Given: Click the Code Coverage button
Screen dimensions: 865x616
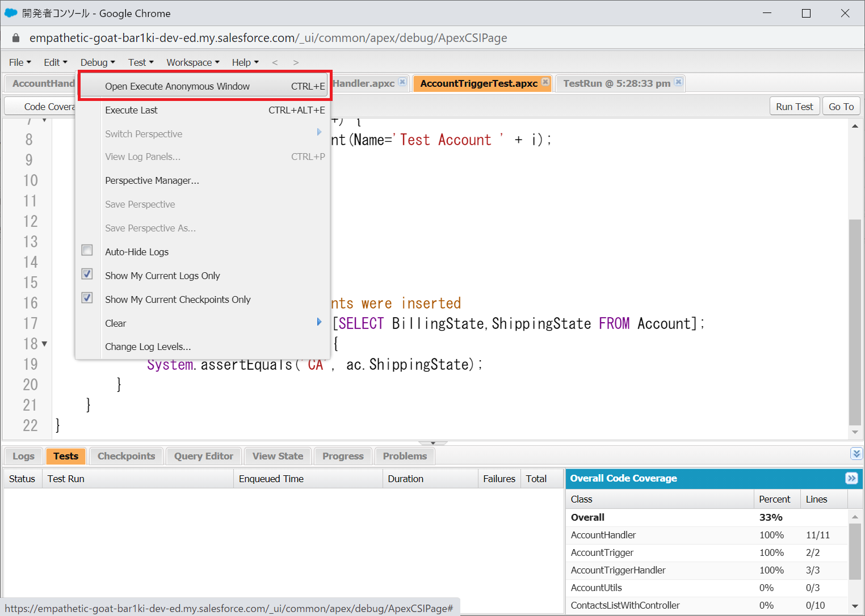Looking at the screenshot, I should click(41, 107).
